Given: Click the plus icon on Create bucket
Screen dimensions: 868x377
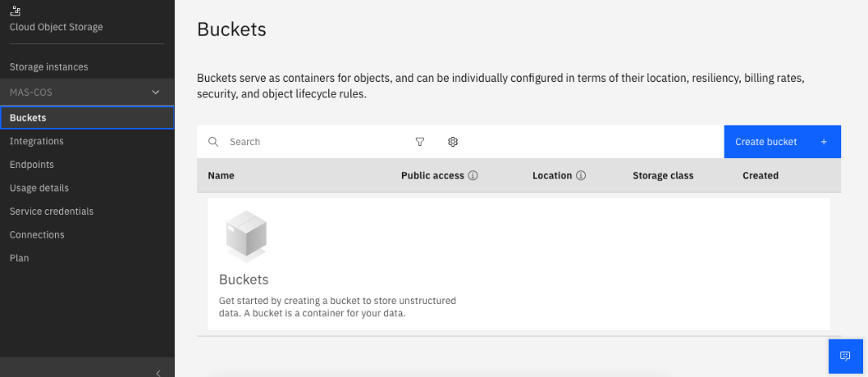Looking at the screenshot, I should [x=823, y=142].
